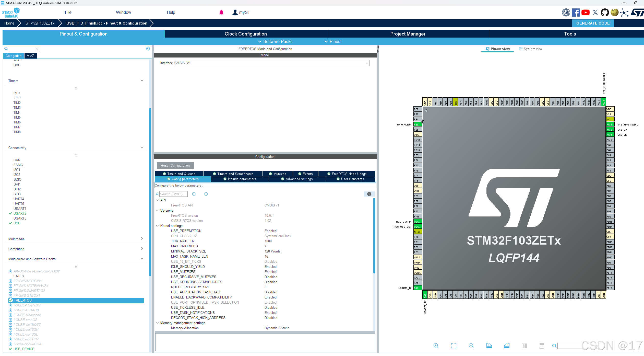Collapse the Kernel settings section
Screen dimensions: 644x356
click(x=157, y=226)
